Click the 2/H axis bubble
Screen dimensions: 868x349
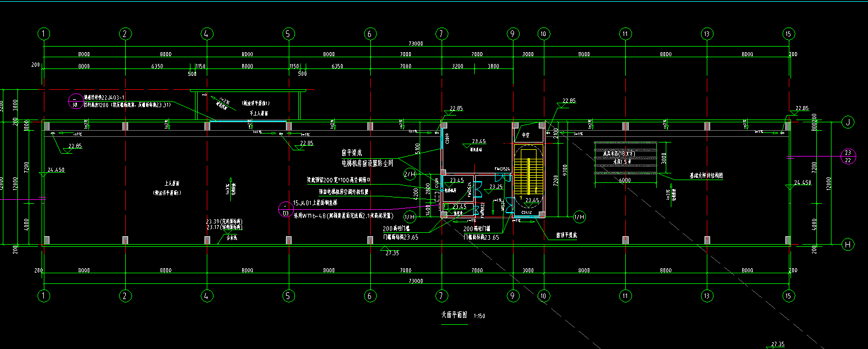point(410,174)
